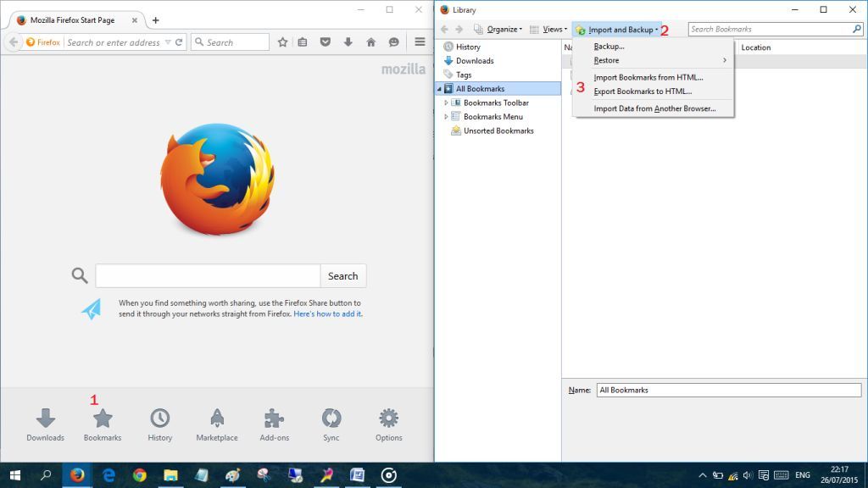Open the bookmarks list icon in Firefox toolbar
The height and width of the screenshot is (488, 868).
[x=303, y=42]
